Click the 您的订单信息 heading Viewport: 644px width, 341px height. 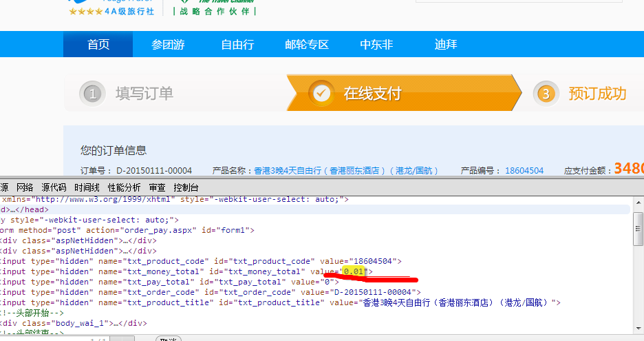click(114, 150)
